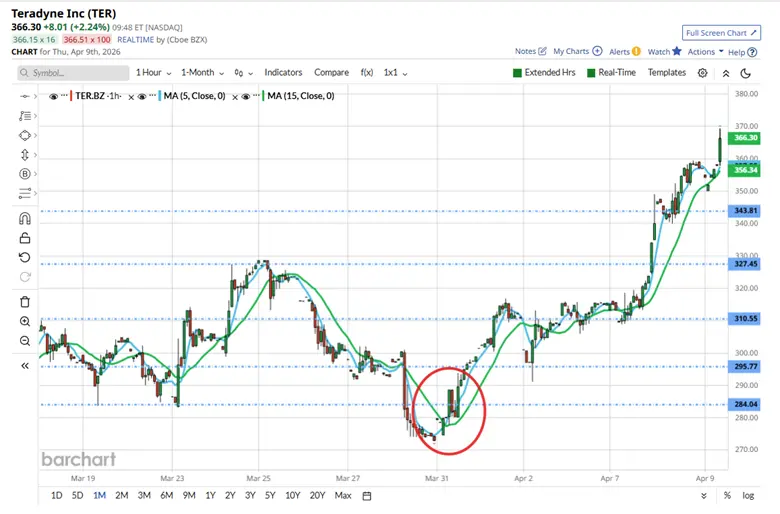Toggle visibility of TER.BZ series
The width and height of the screenshot is (780, 514).
click(x=53, y=97)
